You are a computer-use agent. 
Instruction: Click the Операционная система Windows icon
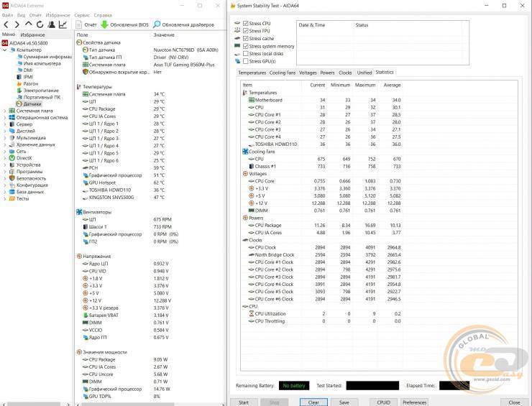12,117
